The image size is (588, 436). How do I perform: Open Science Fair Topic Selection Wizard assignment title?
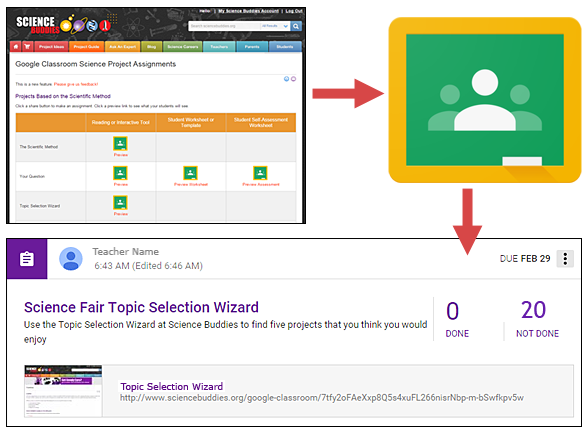(x=141, y=307)
